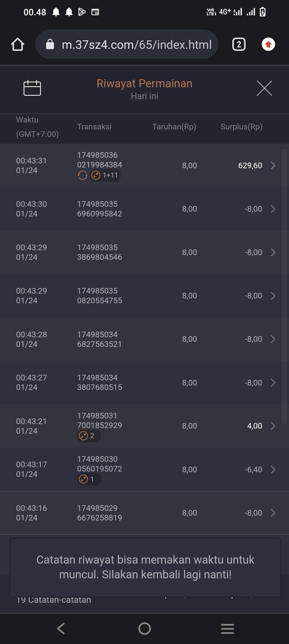The width and height of the screenshot is (289, 644).
Task: Tap the URL address bar
Action: click(x=136, y=44)
